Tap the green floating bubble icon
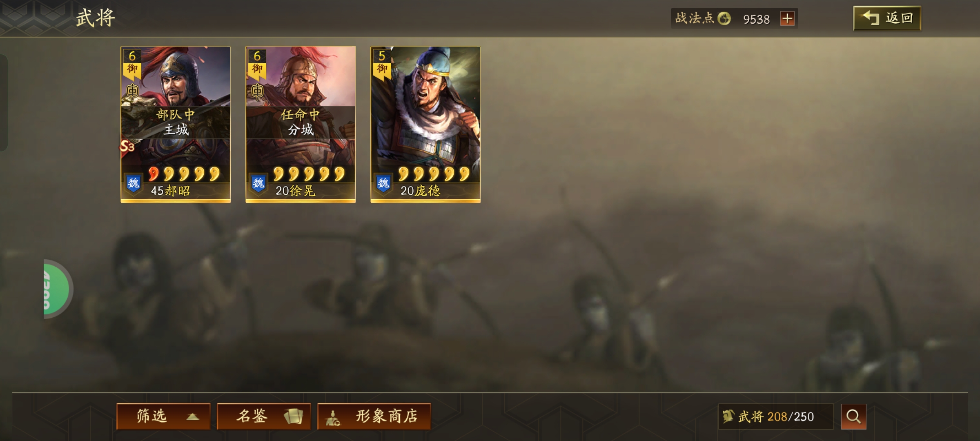 point(57,289)
